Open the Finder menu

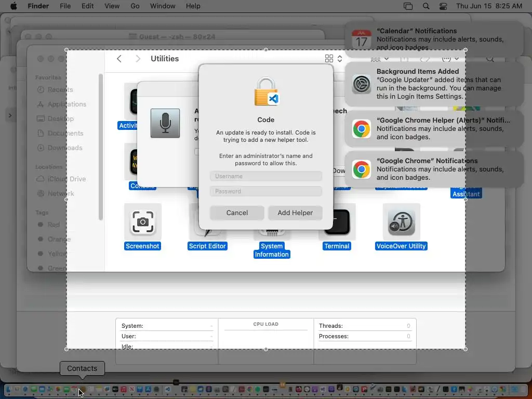pos(38,6)
